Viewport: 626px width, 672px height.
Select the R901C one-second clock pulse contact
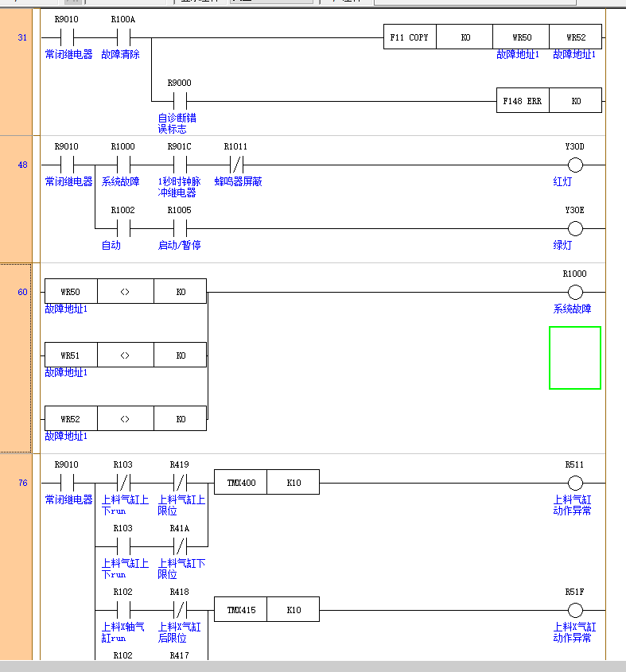pos(180,165)
